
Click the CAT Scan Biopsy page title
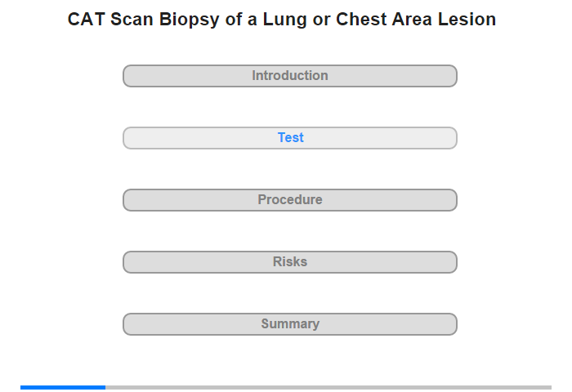point(282,20)
